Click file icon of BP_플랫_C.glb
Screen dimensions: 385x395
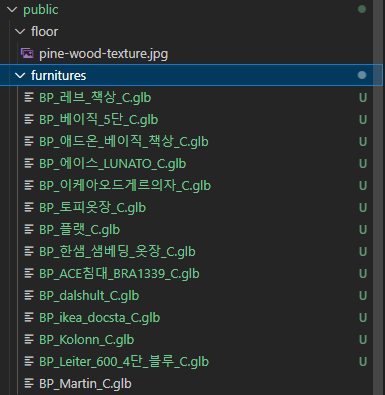tap(29, 229)
